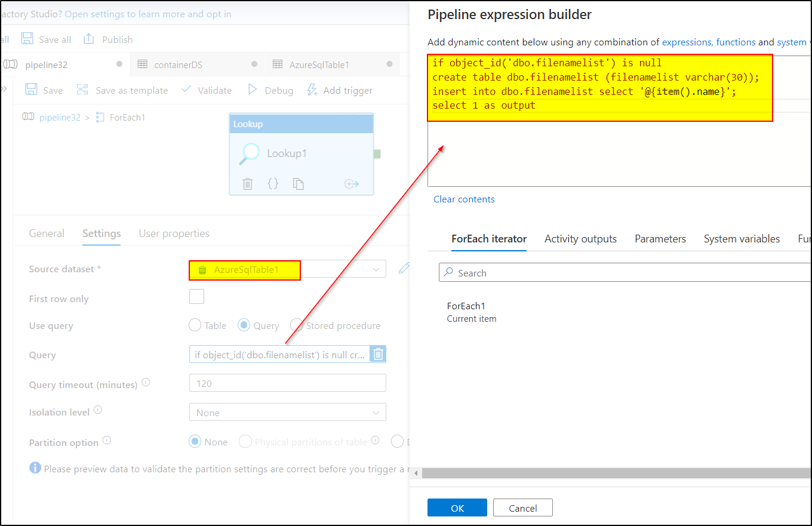The width and height of the screenshot is (812, 526).
Task: Click the AzureSqlTable1 tab table icon
Action: tap(278, 64)
